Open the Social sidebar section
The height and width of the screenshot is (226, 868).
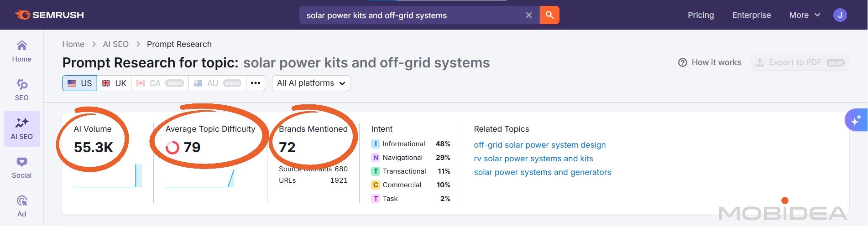(x=21, y=167)
